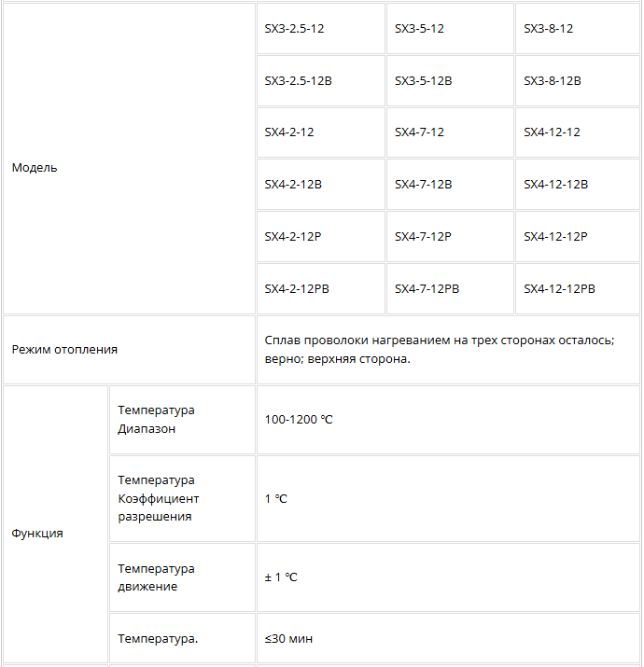Select the SX4-12-12P model cell
The width and height of the screenshot is (644, 667).
coord(555,237)
